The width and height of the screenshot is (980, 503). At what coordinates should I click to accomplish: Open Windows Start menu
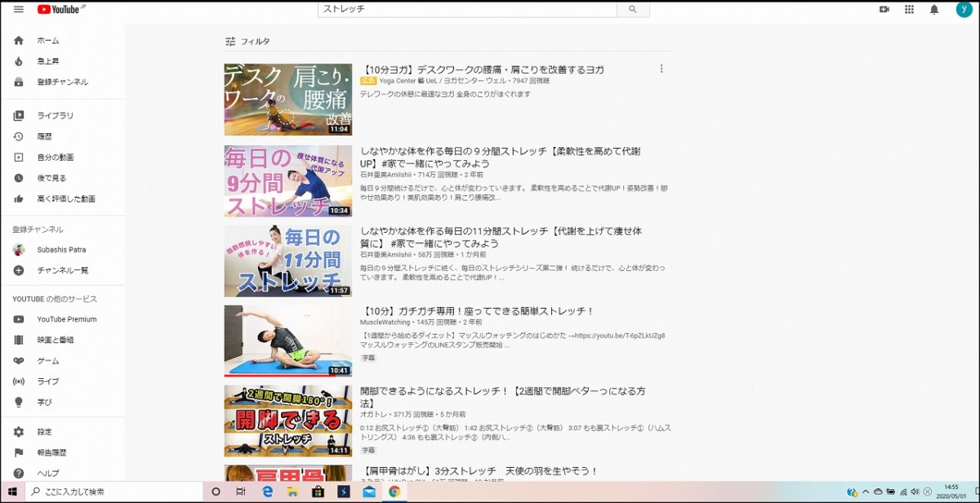point(11,492)
